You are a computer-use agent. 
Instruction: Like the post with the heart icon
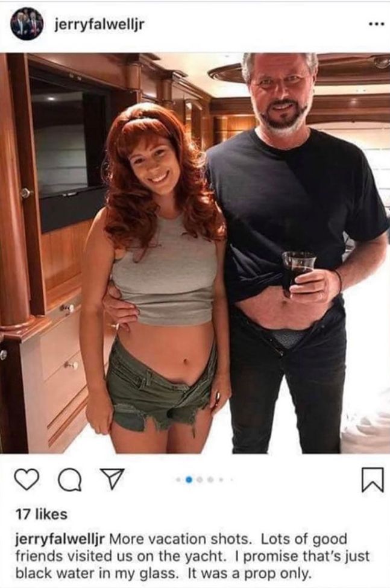pyautogui.click(x=27, y=479)
